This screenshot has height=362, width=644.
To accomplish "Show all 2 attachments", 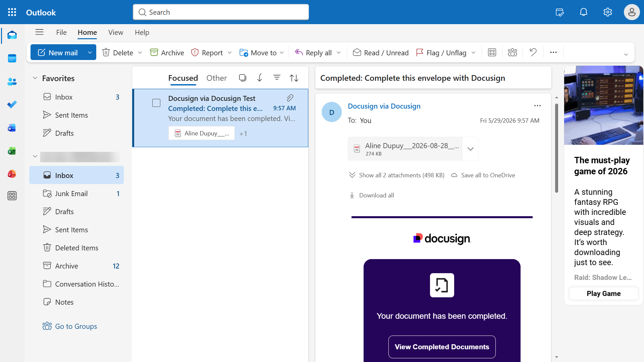I will tap(397, 175).
